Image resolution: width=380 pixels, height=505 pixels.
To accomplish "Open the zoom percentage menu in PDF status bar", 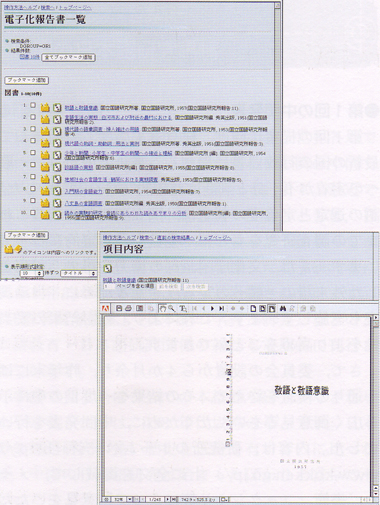I will coord(131,499).
